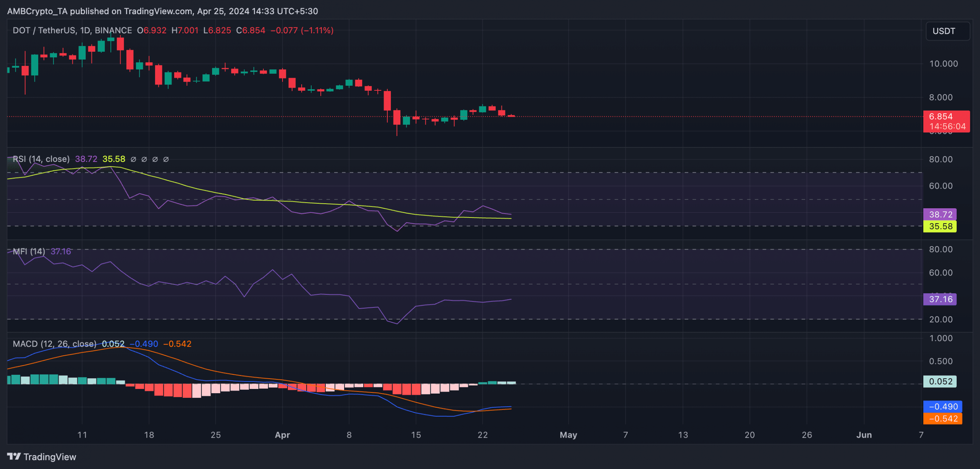Click the Jun date axis label
980x469 pixels.
pyautogui.click(x=864, y=435)
